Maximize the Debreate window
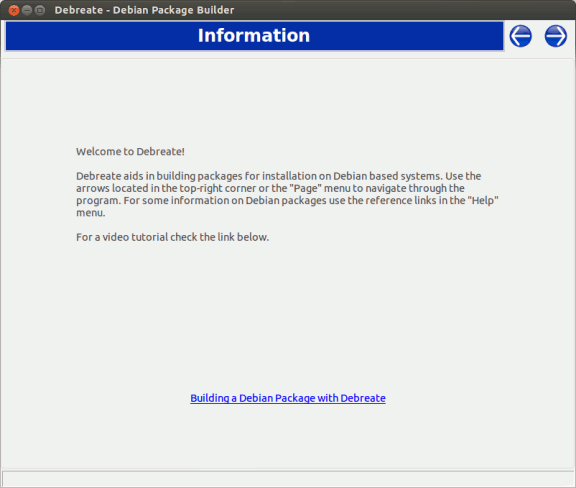 (x=40, y=10)
